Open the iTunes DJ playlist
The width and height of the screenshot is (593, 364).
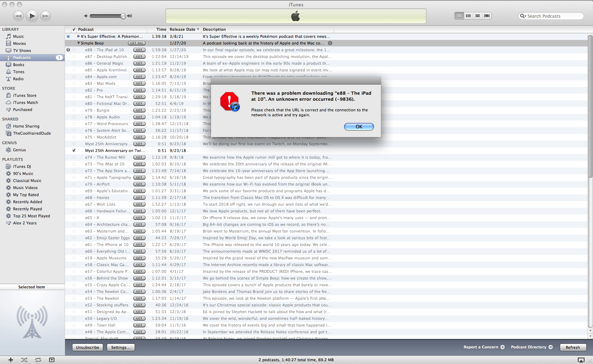[x=22, y=166]
